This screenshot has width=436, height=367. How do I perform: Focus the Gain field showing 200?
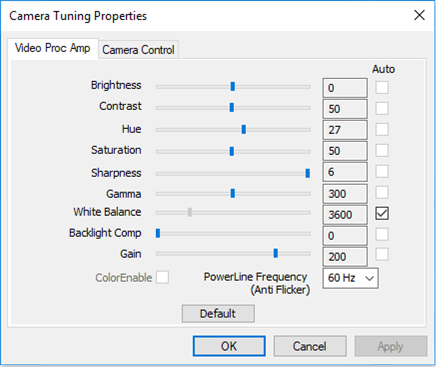(x=345, y=257)
